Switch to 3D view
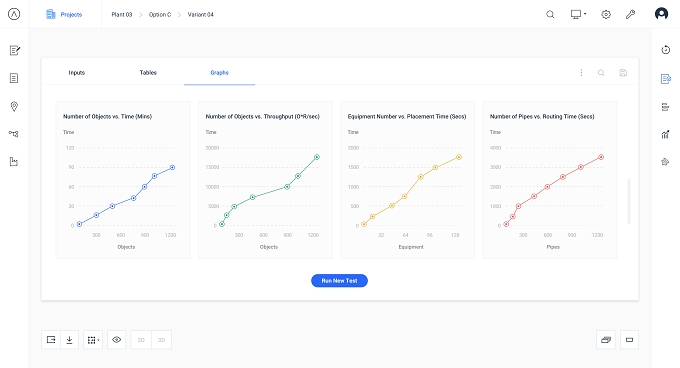Image resolution: width=680 pixels, height=368 pixels. (161, 339)
